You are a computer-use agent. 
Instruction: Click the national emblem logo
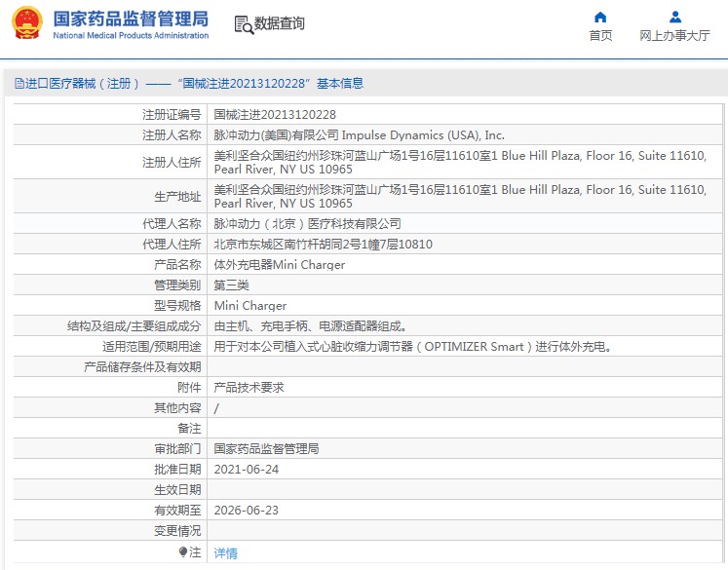click(x=27, y=23)
